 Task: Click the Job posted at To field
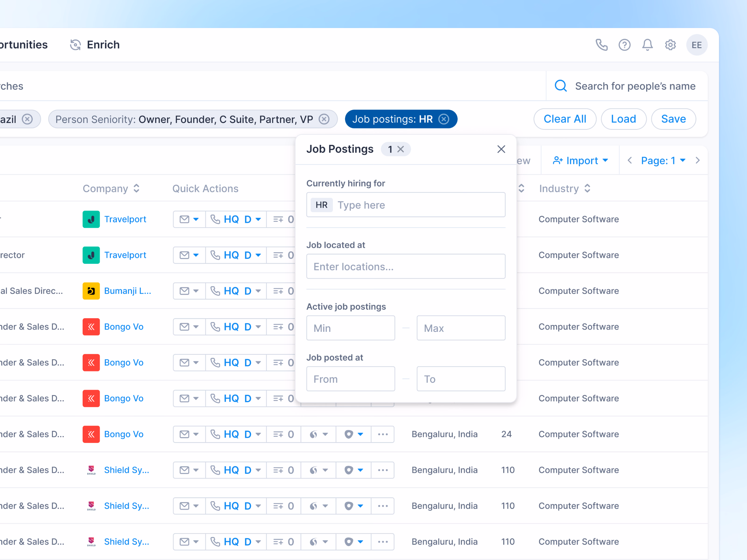(x=461, y=379)
